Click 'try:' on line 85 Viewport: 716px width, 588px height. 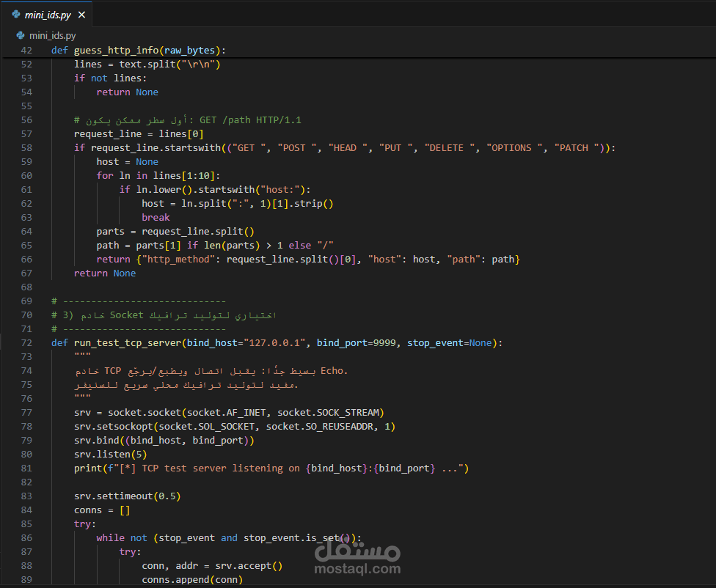tap(85, 524)
